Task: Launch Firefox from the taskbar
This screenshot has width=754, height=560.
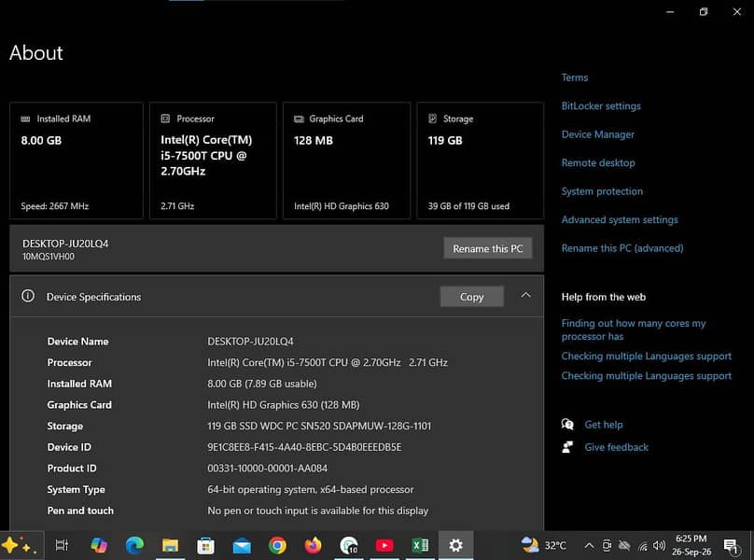Action: [313, 545]
